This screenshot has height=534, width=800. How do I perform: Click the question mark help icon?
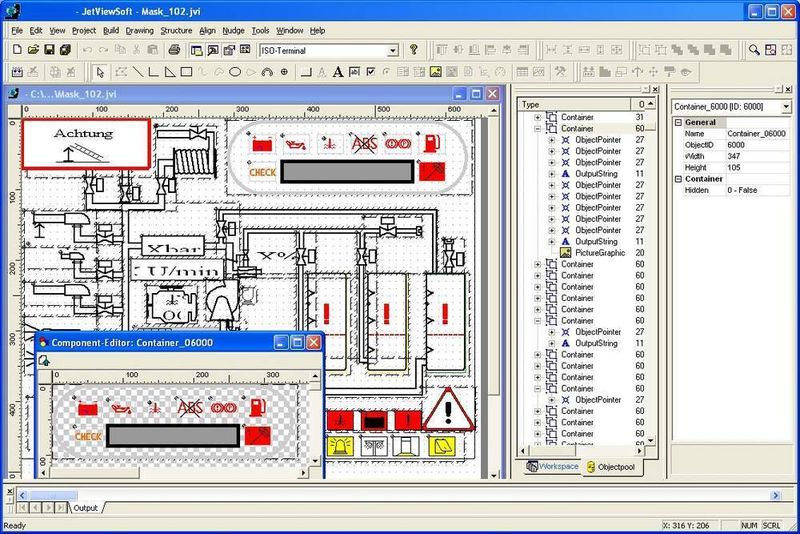click(x=414, y=49)
